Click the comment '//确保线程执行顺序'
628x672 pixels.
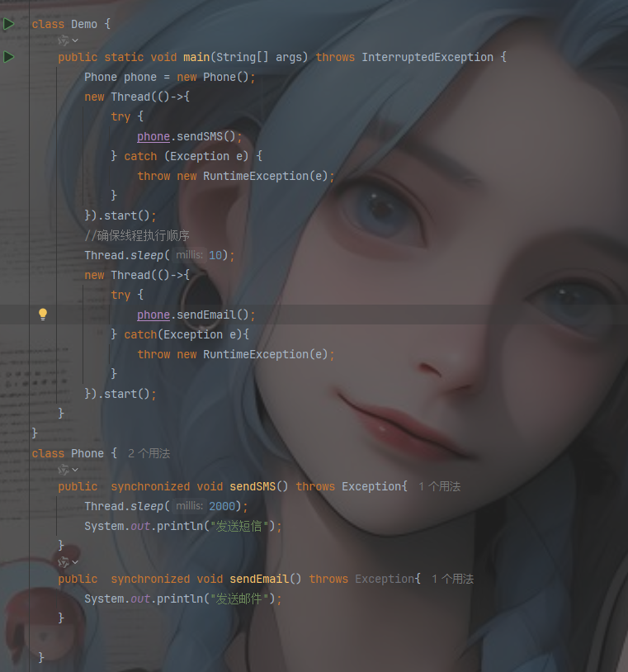(x=137, y=235)
